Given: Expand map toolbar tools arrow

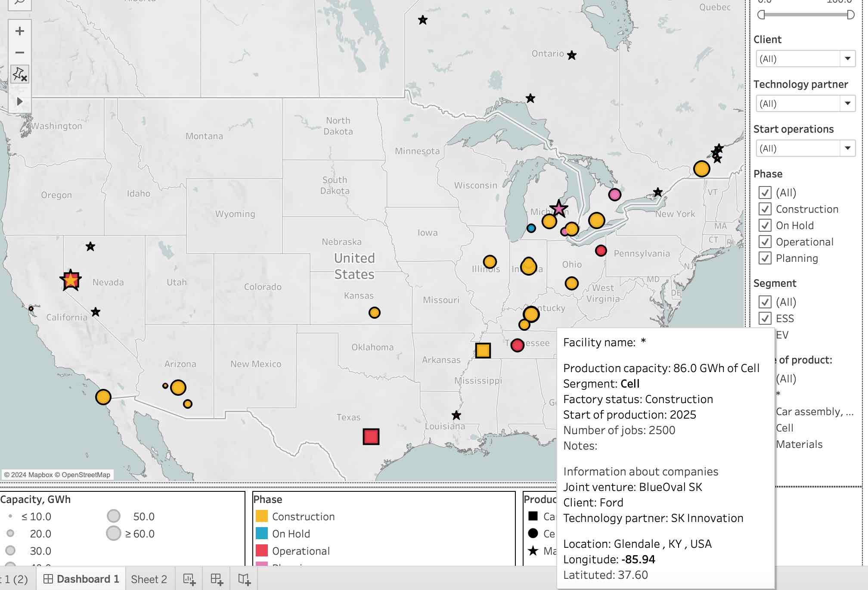Looking at the screenshot, I should pos(19,102).
